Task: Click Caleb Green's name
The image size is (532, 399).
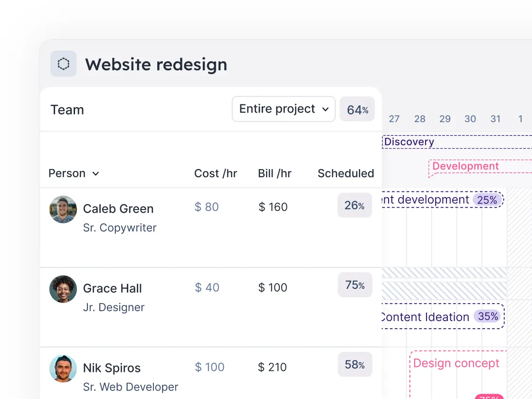Action: tap(118, 209)
